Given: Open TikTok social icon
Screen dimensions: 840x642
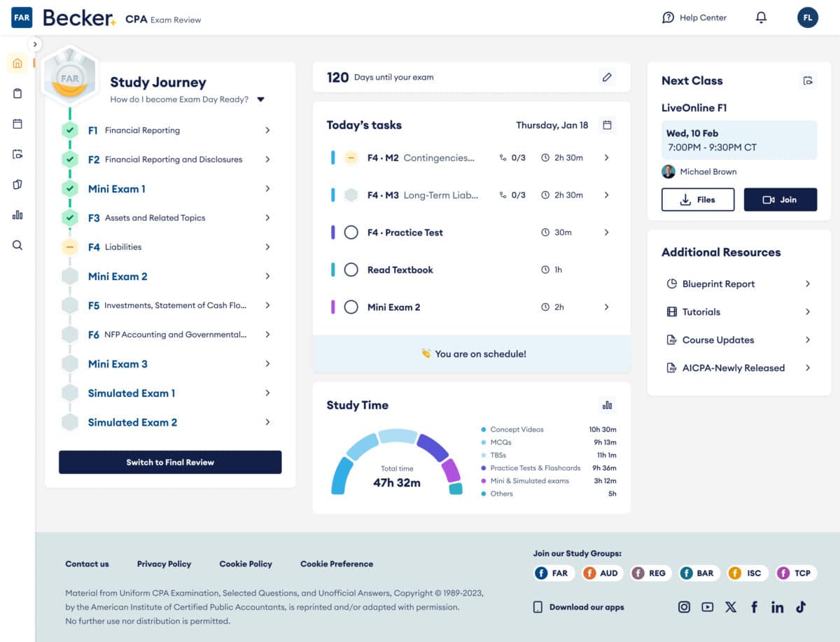Looking at the screenshot, I should (801, 607).
